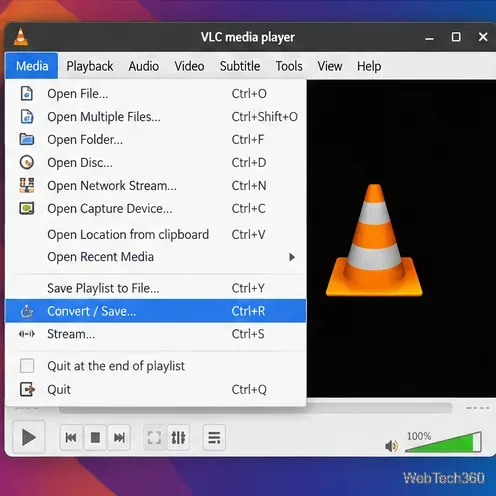Click the 100% volume label

click(419, 436)
